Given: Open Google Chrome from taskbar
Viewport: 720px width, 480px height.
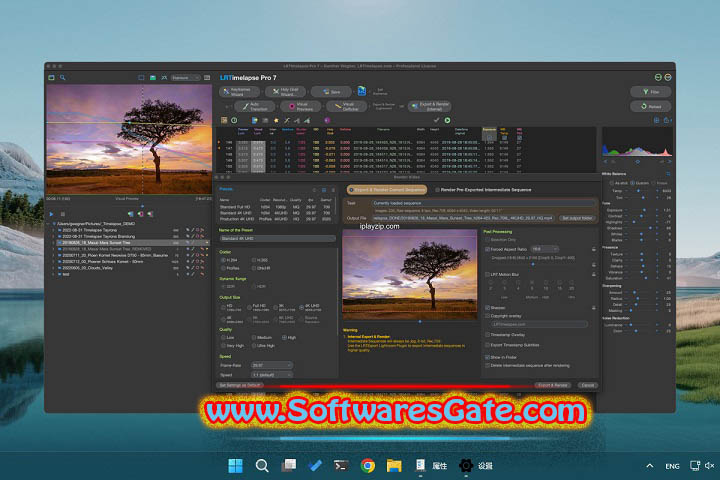Looking at the screenshot, I should pos(367,466).
